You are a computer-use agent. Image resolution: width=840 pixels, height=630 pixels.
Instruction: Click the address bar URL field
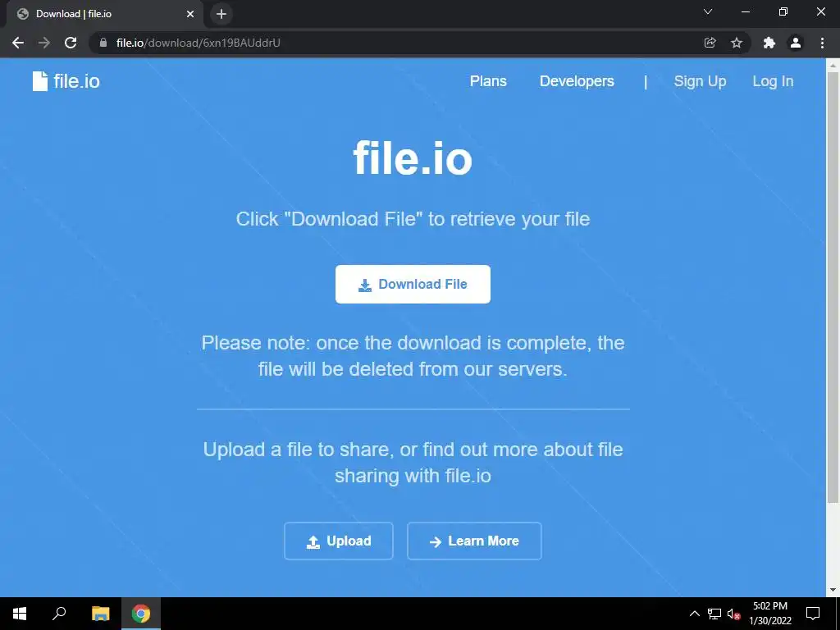pos(396,43)
